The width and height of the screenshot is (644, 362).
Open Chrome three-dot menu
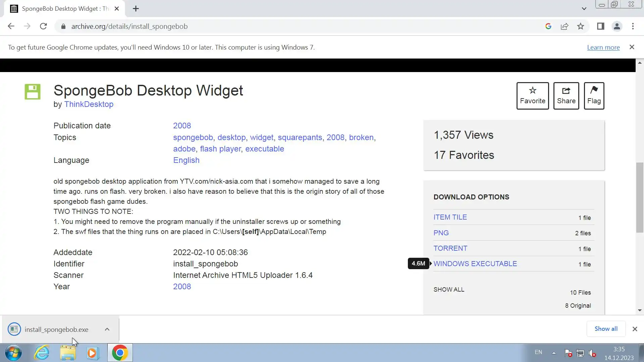click(x=633, y=26)
